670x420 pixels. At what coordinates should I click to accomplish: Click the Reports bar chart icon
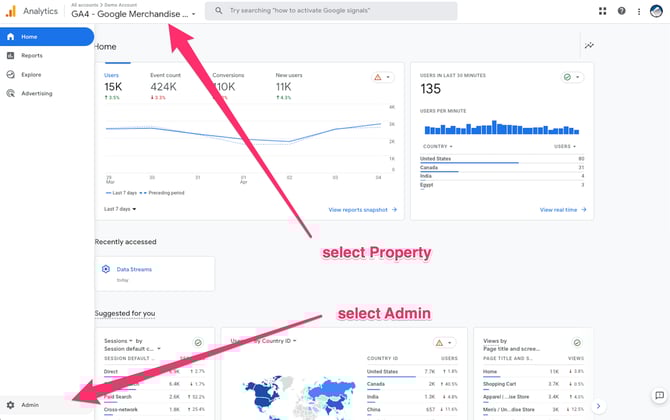pyautogui.click(x=11, y=56)
